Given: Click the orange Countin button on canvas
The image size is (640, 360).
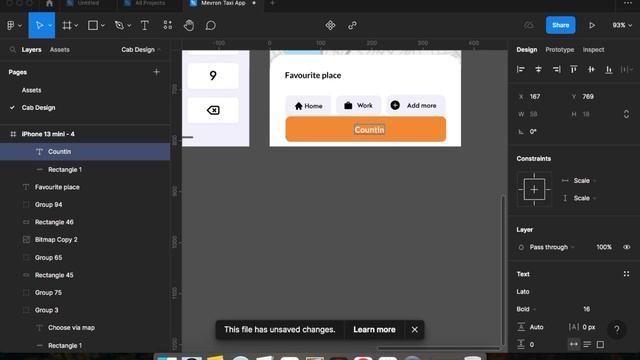Looking at the screenshot, I should click(366, 129).
